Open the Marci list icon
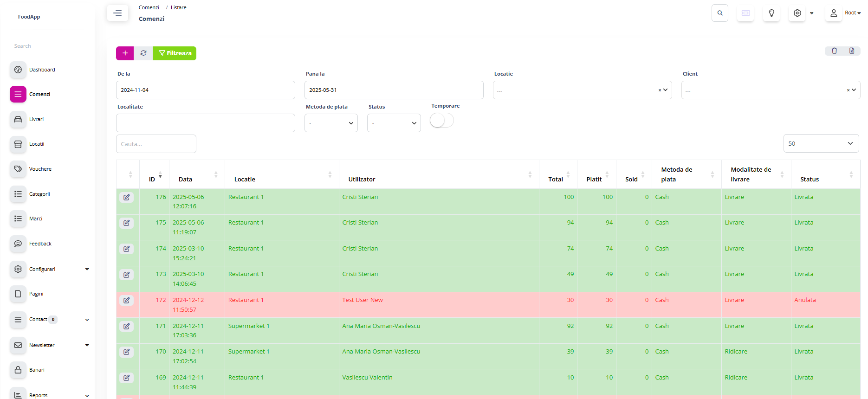The height and width of the screenshot is (399, 868). tap(18, 219)
